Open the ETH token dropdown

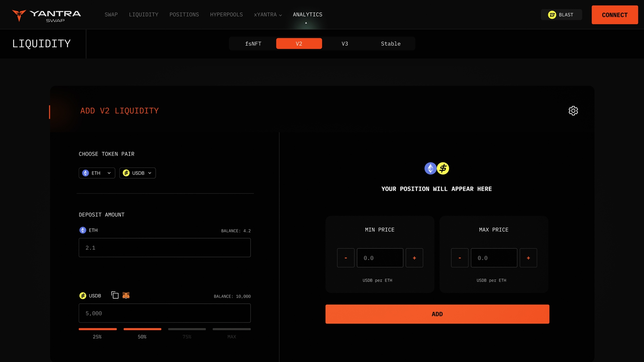coord(97,173)
